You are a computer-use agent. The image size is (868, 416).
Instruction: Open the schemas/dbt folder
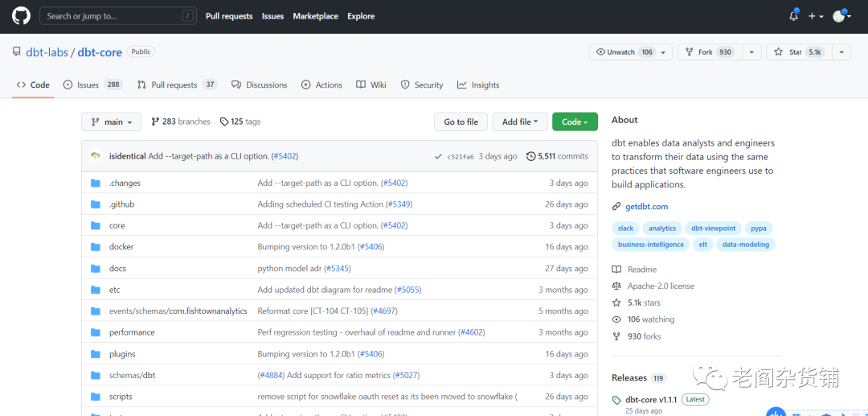133,375
